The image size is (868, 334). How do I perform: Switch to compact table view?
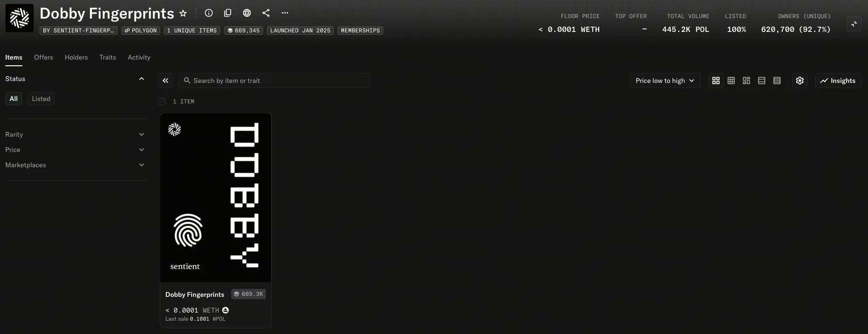pos(777,81)
